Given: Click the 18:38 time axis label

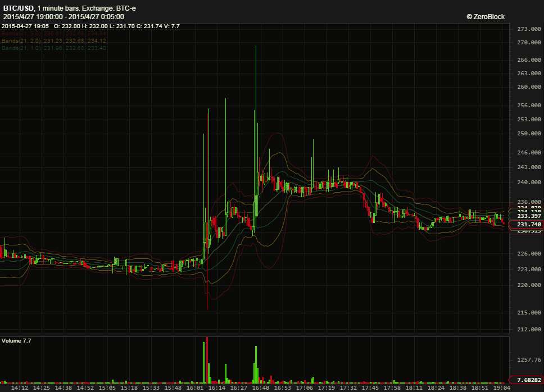Looking at the screenshot, I should (457, 388).
